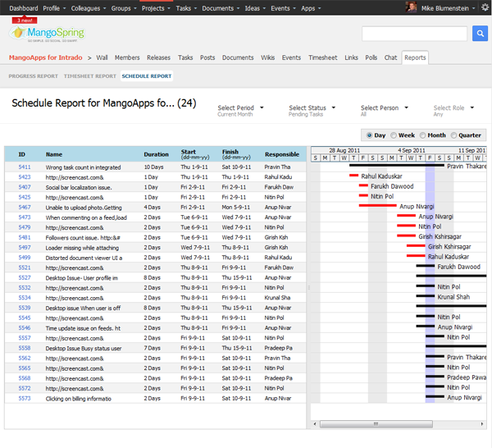Switch to the Wikis tab
This screenshot has height=448, width=492.
(267, 57)
